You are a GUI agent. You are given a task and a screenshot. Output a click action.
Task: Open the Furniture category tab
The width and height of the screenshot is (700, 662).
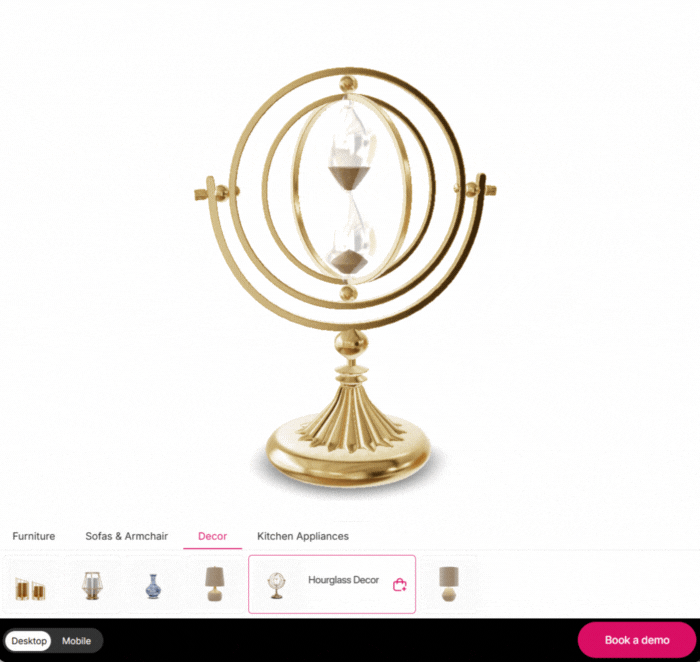(34, 536)
